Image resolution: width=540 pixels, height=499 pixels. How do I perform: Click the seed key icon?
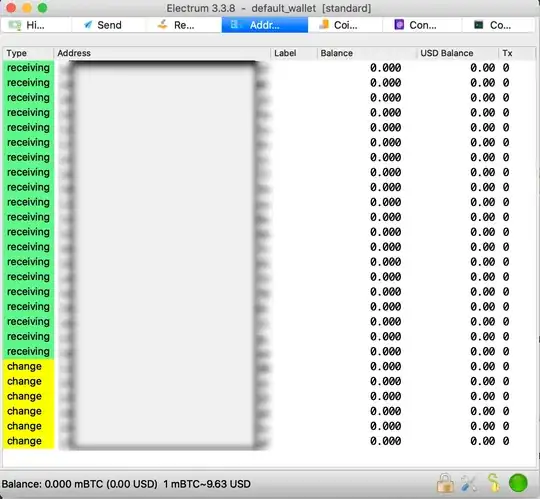pyautogui.click(x=494, y=483)
